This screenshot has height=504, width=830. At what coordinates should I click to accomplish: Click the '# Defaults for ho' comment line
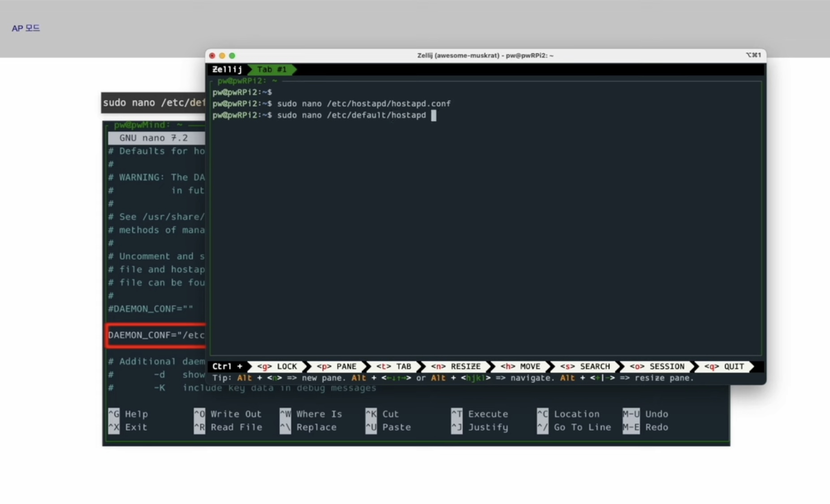point(156,151)
